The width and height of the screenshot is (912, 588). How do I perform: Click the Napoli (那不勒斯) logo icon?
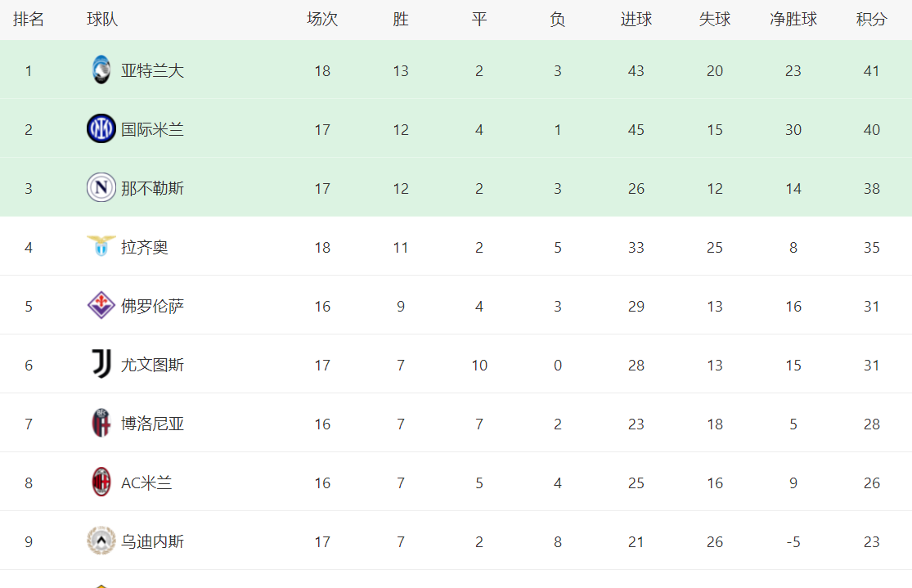pos(101,188)
